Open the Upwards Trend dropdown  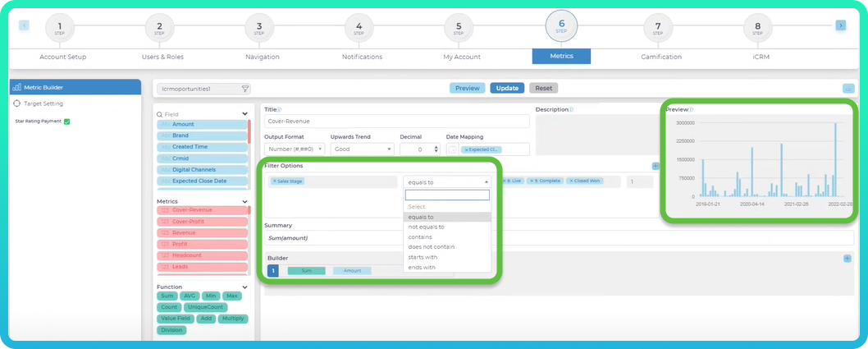[x=362, y=149]
